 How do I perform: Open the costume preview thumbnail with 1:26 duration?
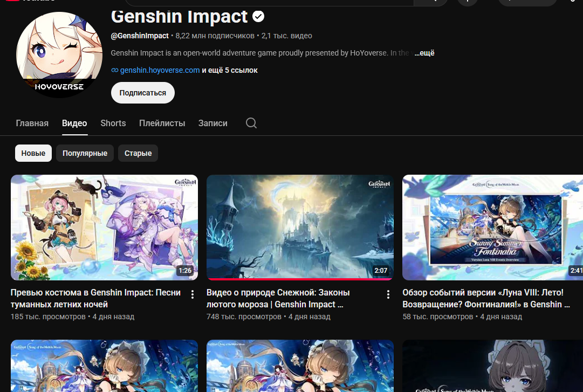[x=104, y=228]
